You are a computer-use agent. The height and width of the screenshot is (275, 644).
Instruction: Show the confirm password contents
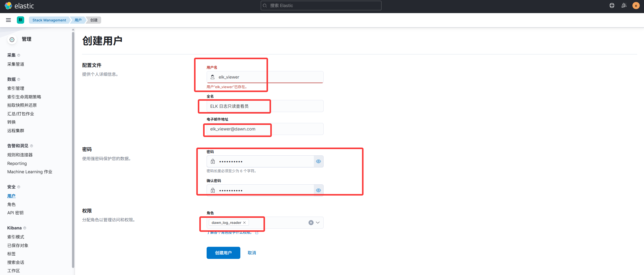pos(318,190)
